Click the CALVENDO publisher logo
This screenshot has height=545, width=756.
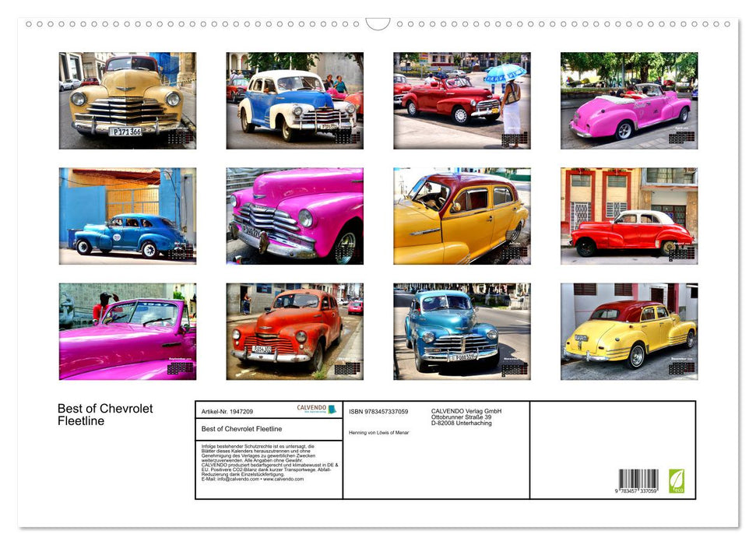tap(310, 408)
